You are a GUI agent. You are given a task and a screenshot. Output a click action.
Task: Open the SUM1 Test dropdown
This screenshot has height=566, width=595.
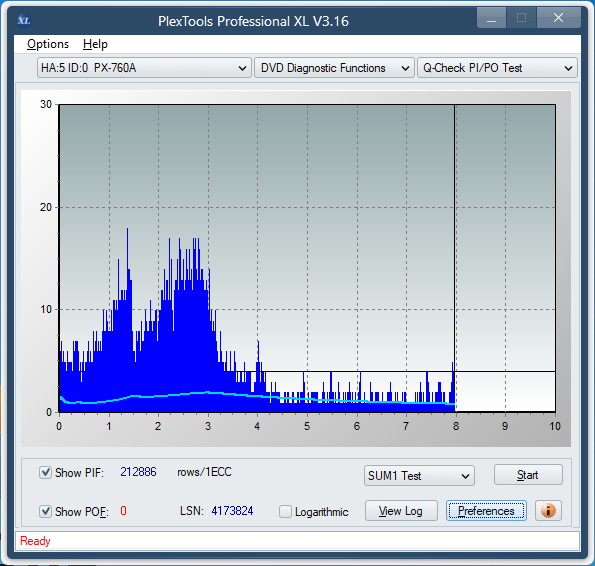pos(419,476)
